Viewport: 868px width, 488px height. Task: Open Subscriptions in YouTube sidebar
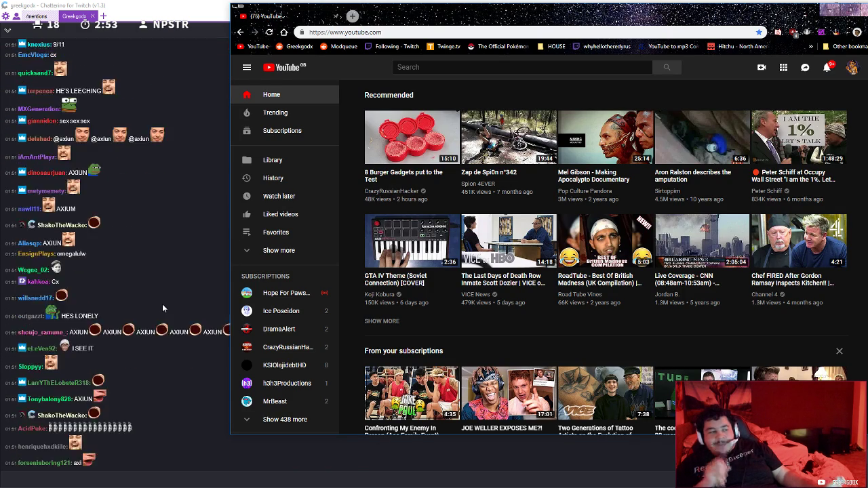point(285,131)
